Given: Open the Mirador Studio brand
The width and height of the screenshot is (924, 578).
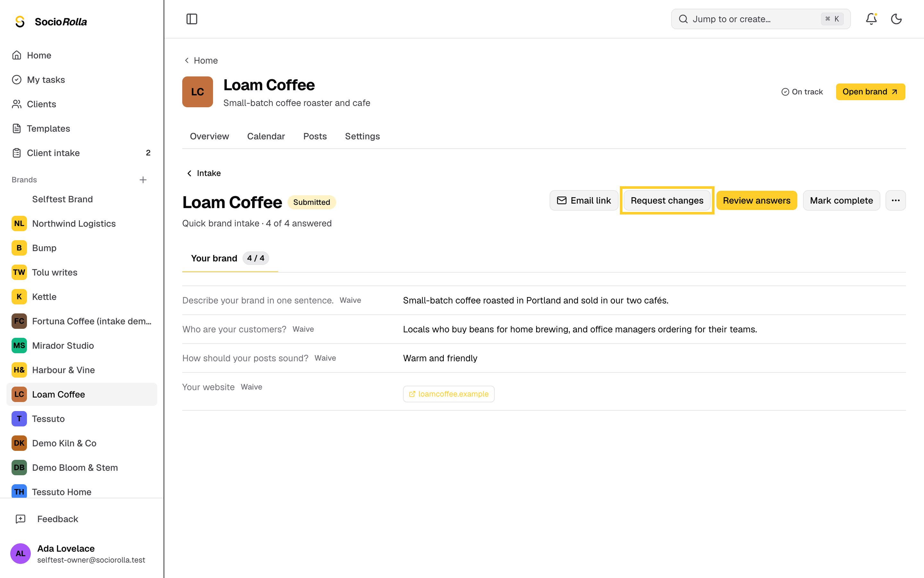Looking at the screenshot, I should pyautogui.click(x=82, y=346).
